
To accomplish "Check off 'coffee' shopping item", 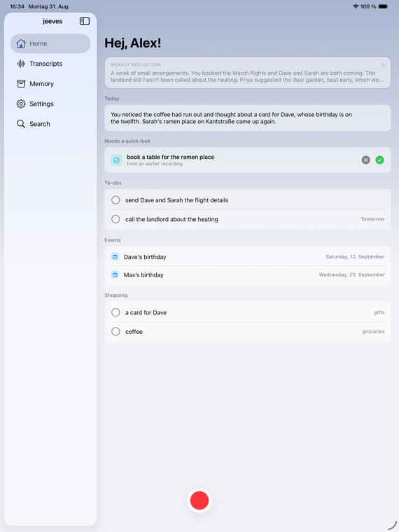I will [115, 332].
